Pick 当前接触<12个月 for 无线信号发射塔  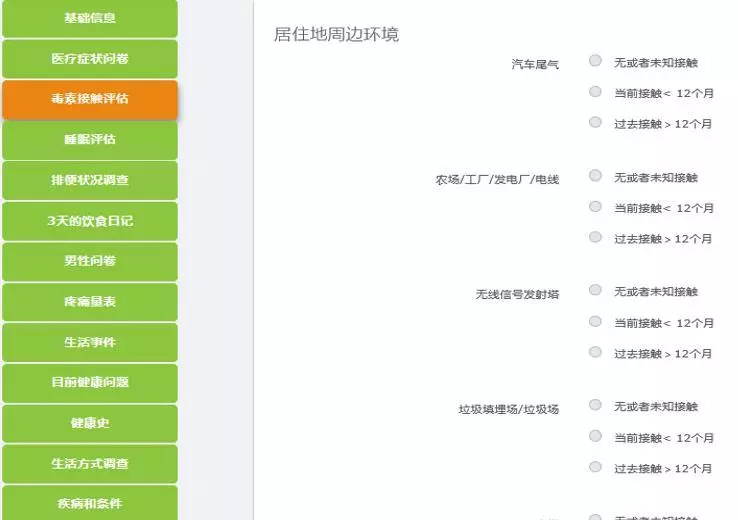[596, 322]
